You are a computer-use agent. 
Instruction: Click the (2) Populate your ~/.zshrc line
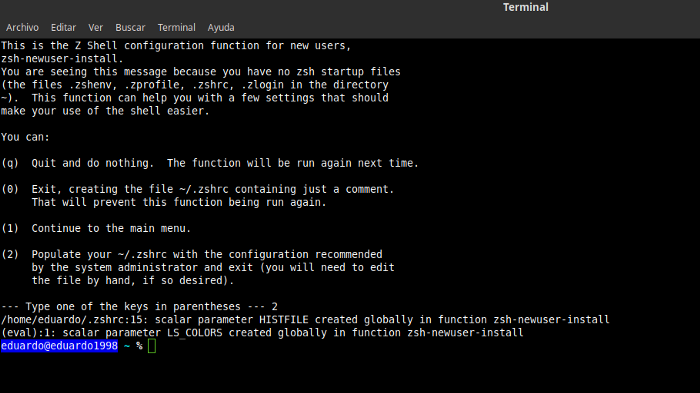pos(192,255)
